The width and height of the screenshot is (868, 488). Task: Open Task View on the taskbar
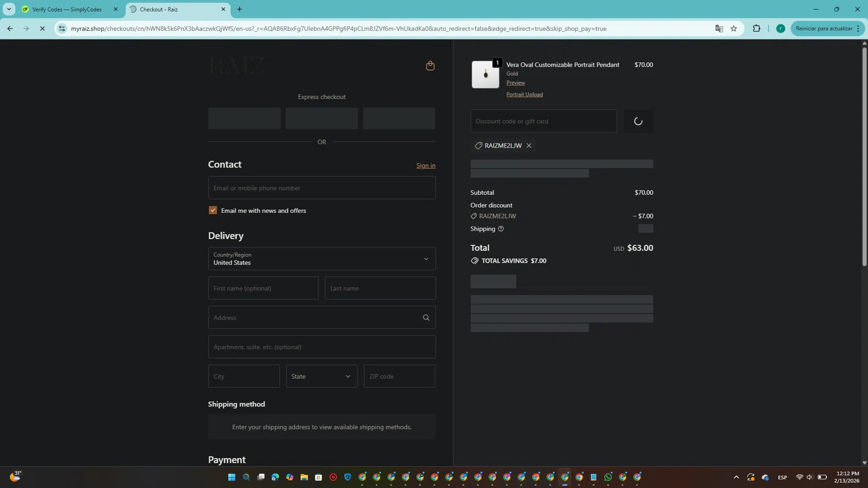[260, 477]
